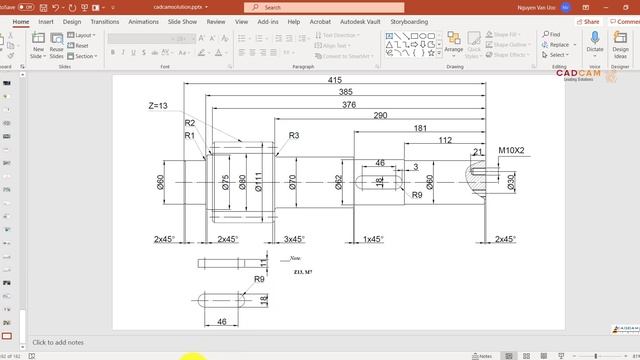Toggle the Notes pane in status bar
Viewport: 640px width, 360px height.
(x=482, y=356)
